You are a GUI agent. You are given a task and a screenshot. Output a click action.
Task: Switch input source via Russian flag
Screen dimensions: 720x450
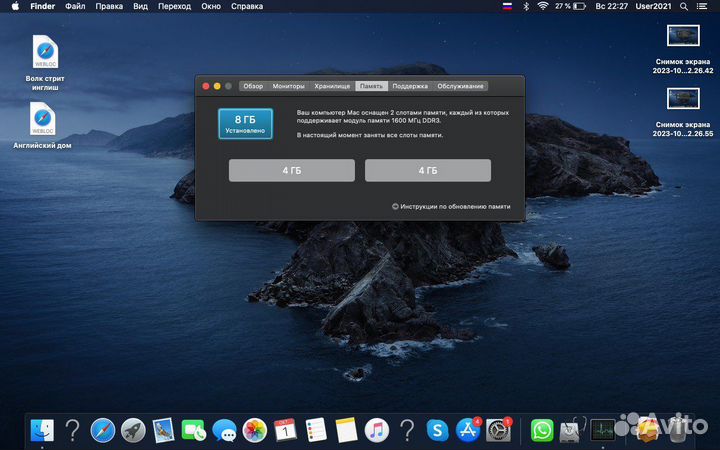click(x=507, y=6)
